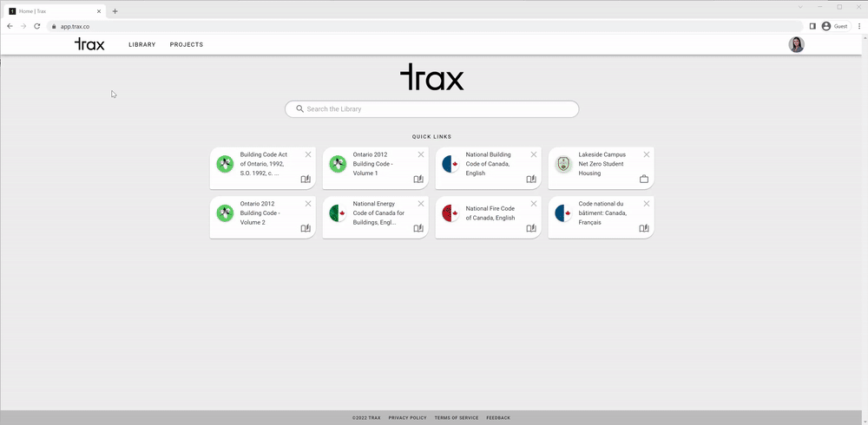Open Terms of Service footer link
Viewport: 868px width, 425px height.
pos(457,418)
